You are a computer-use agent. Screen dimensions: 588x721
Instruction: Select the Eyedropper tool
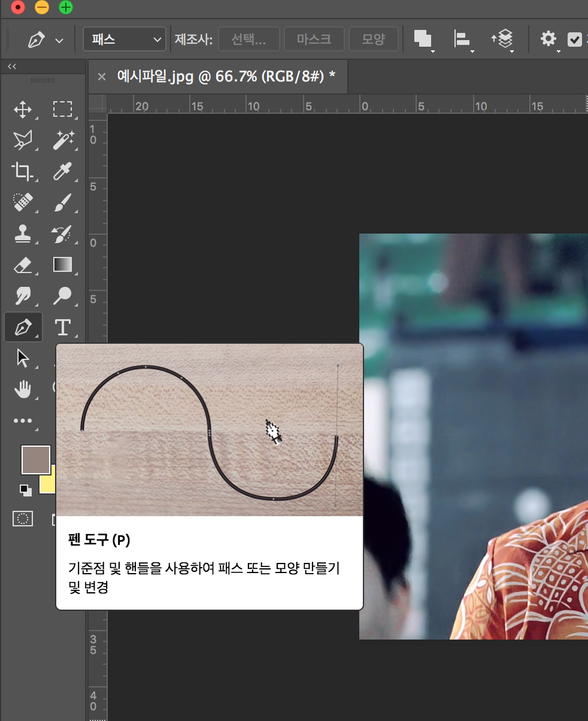point(62,172)
